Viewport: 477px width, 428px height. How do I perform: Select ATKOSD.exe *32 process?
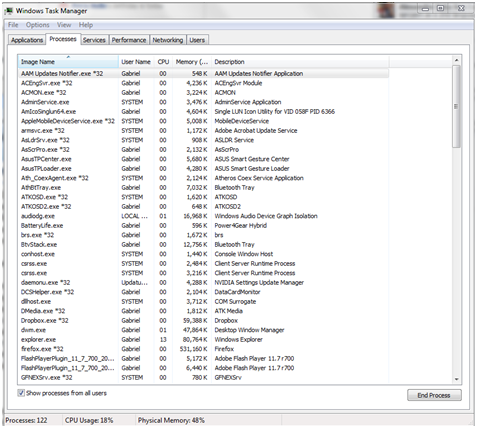tap(203, 197)
